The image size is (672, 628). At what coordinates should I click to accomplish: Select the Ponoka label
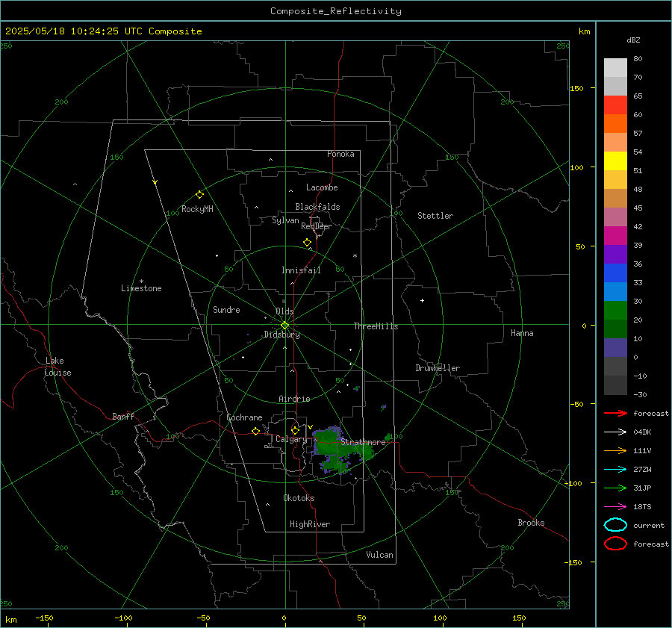click(340, 154)
